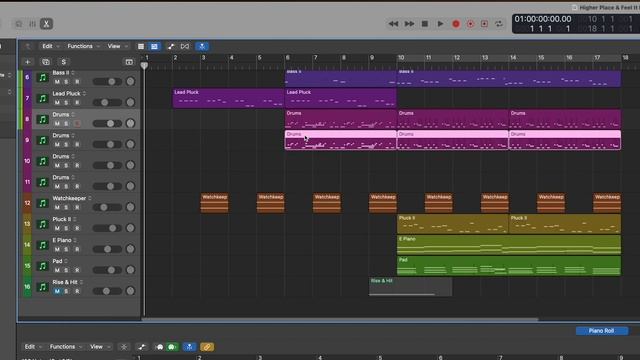Click the Capture Recording icon
This screenshot has width=640, height=360.
point(470,24)
